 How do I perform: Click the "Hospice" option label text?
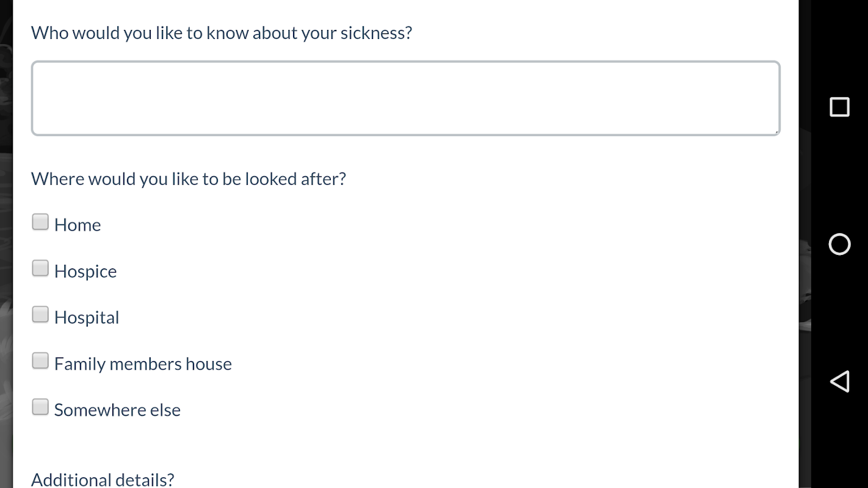pyautogui.click(x=85, y=271)
